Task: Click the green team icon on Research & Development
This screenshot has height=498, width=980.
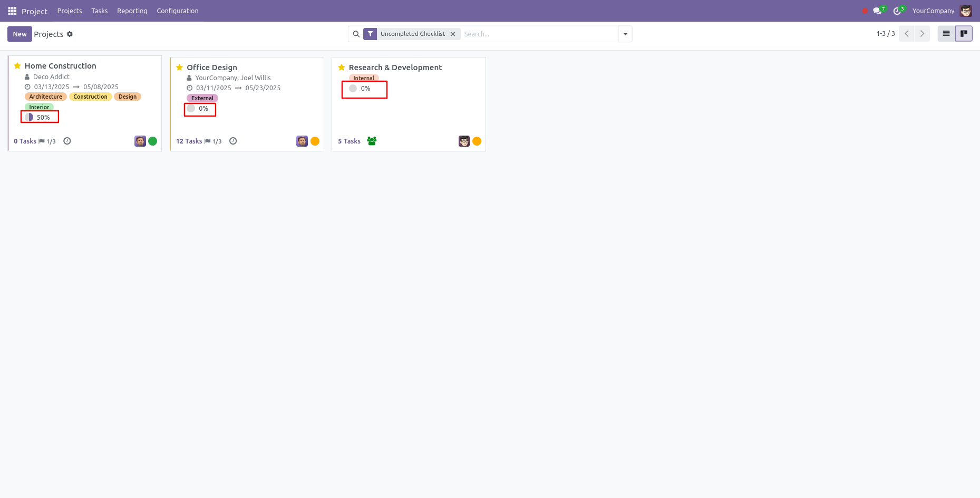Action: tap(372, 141)
